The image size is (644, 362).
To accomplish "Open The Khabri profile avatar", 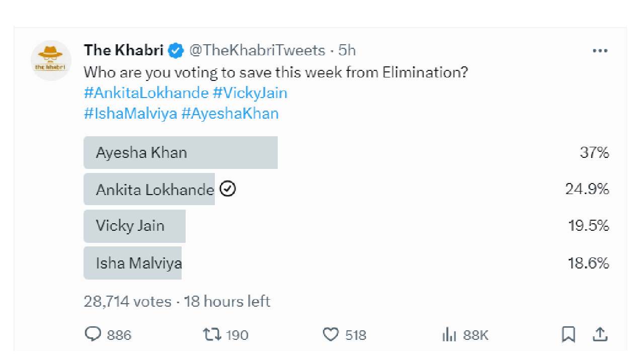I will [51, 60].
